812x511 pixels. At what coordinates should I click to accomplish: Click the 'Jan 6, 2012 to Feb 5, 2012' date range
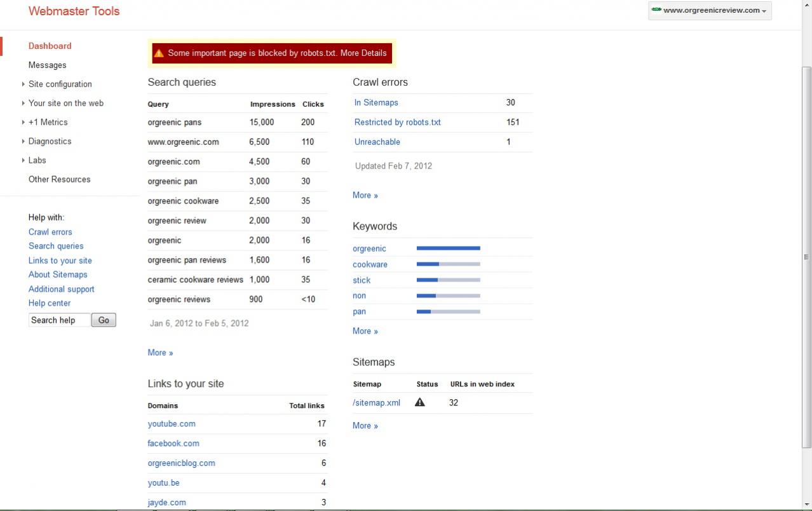coord(200,324)
